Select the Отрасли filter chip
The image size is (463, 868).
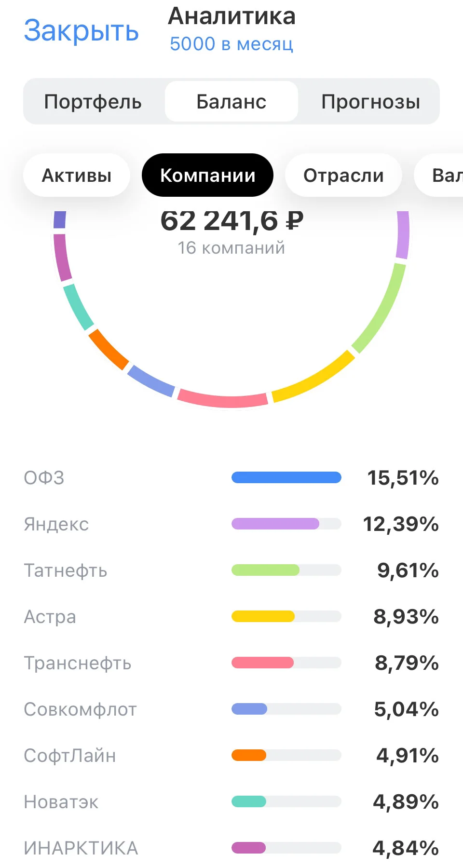coord(343,175)
